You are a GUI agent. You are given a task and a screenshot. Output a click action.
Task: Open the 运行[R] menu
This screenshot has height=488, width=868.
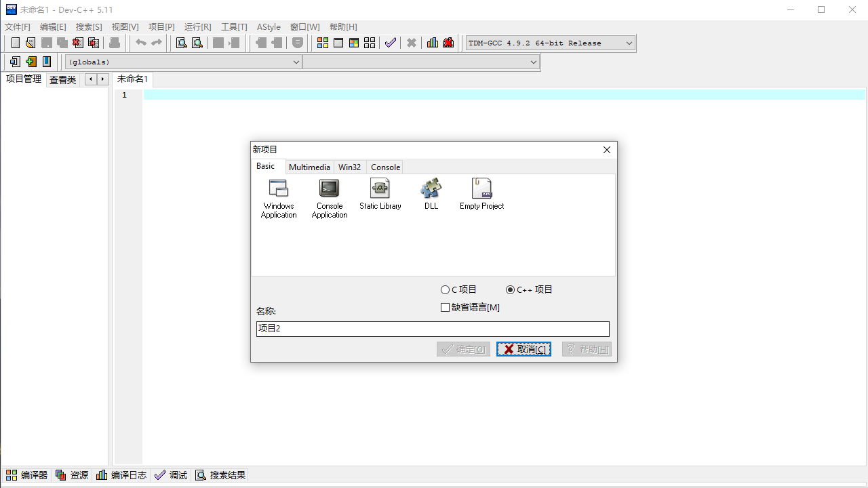pos(197,26)
